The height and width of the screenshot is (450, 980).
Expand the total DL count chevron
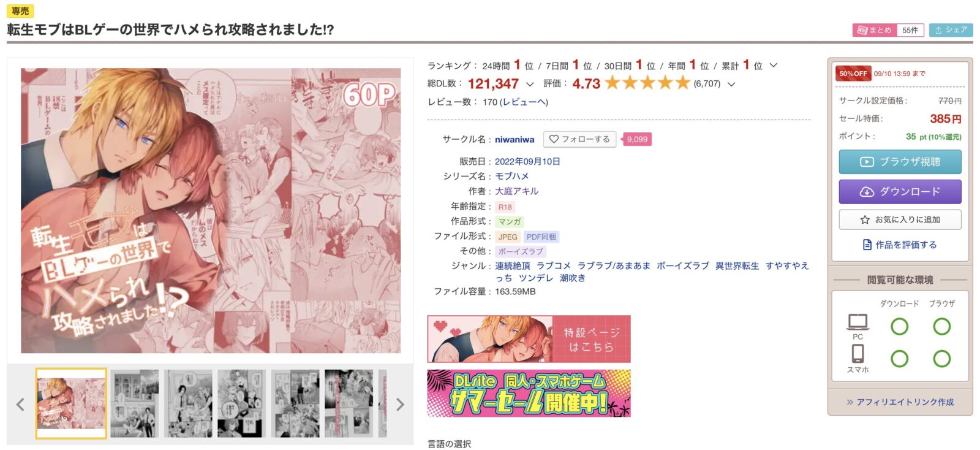click(530, 84)
